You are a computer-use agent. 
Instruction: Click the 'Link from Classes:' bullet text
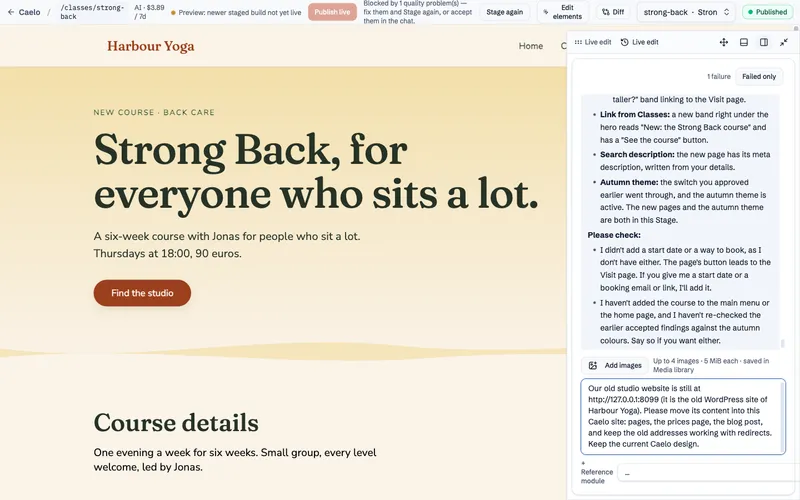click(635, 115)
